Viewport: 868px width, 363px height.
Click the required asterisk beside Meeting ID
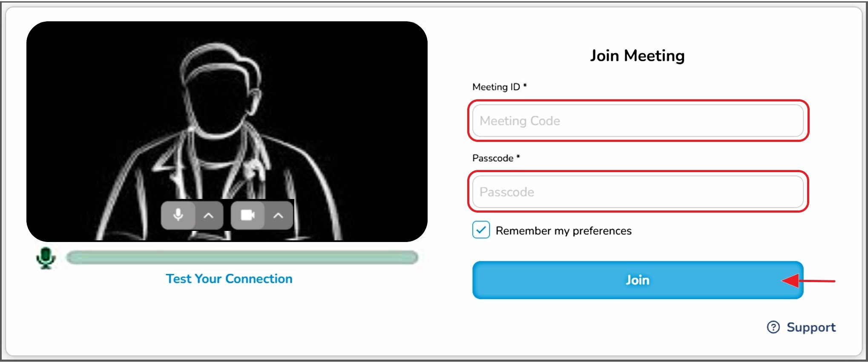525,86
